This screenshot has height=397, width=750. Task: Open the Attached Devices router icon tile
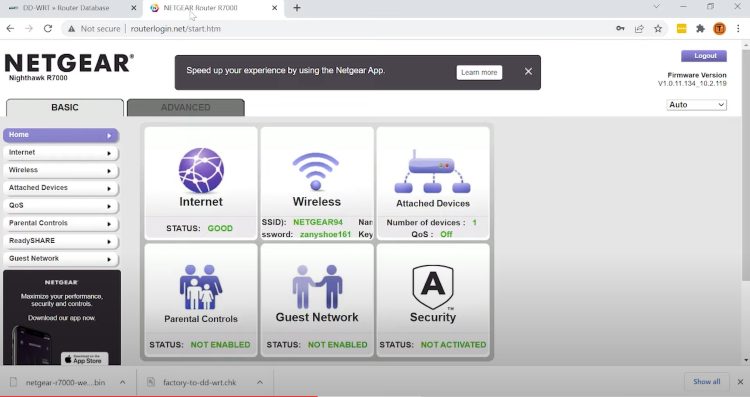pyautogui.click(x=433, y=183)
